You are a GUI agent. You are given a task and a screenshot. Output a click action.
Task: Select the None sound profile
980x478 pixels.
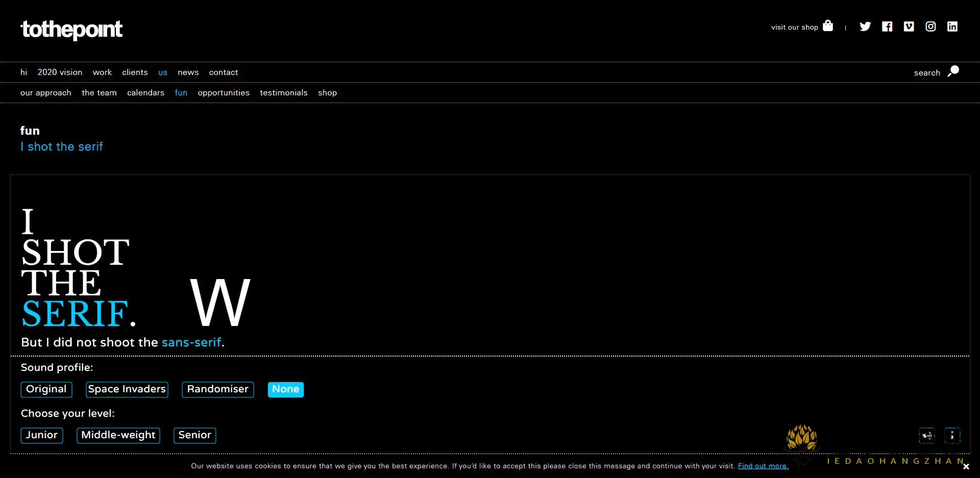point(285,389)
